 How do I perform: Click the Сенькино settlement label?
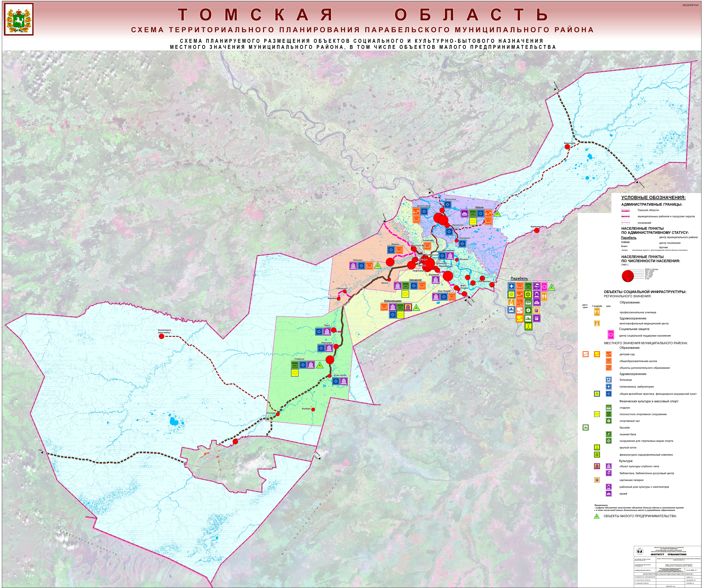point(342,288)
